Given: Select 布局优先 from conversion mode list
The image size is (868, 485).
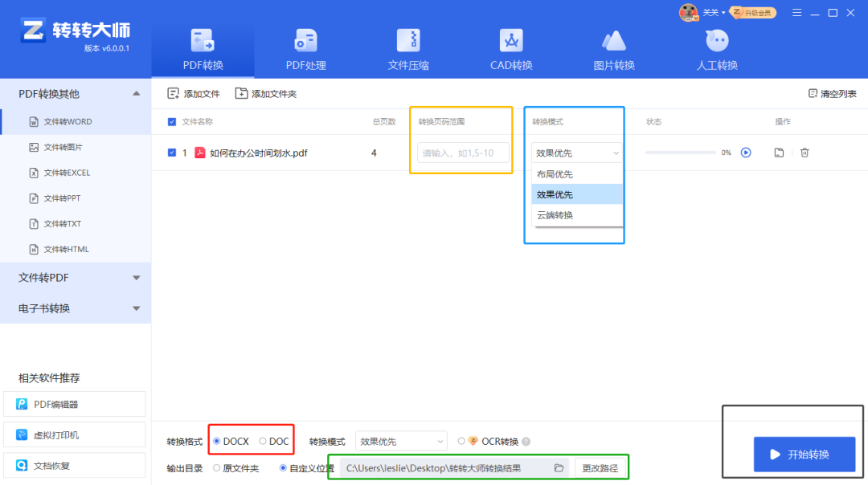Looking at the screenshot, I should (555, 173).
